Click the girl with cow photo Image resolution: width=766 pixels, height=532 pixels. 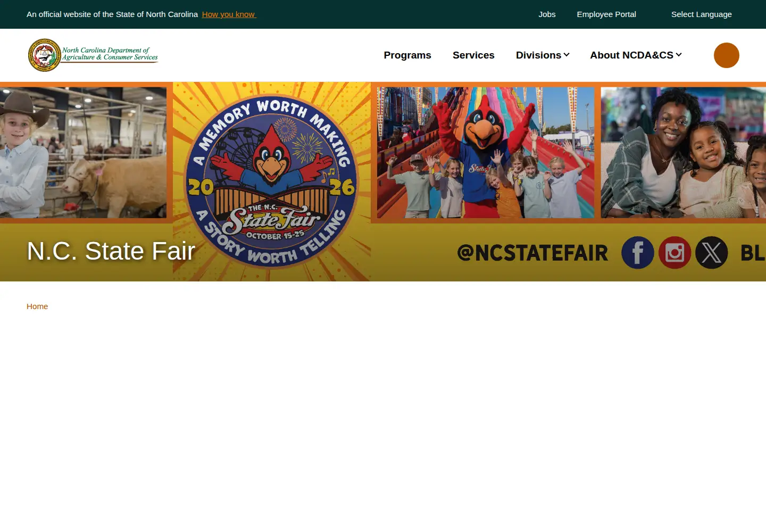point(83,153)
